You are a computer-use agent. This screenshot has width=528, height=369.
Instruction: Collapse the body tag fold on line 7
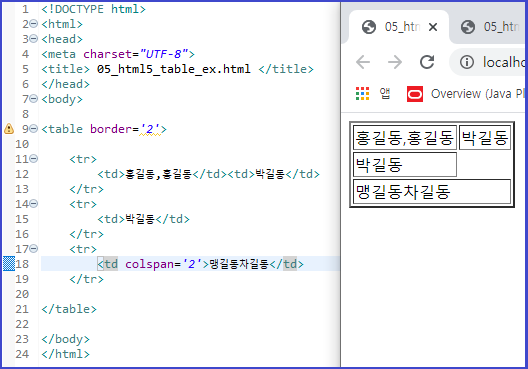(x=34, y=99)
